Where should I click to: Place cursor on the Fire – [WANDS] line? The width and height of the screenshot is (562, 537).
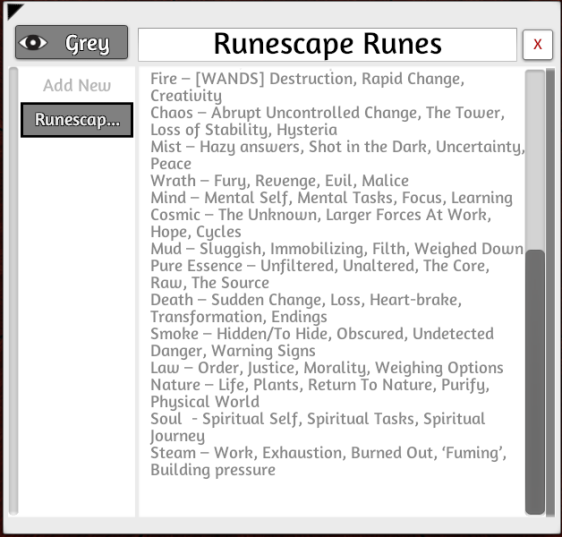[x=307, y=79]
